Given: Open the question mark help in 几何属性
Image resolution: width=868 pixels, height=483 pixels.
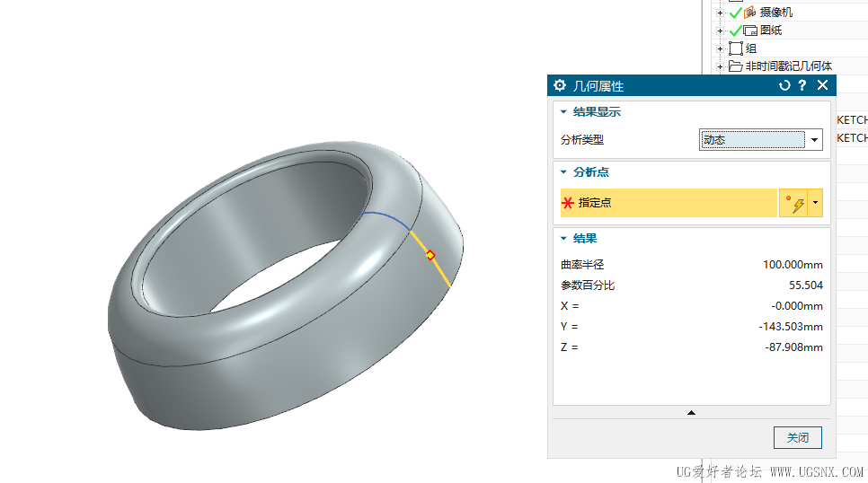Looking at the screenshot, I should (x=802, y=85).
